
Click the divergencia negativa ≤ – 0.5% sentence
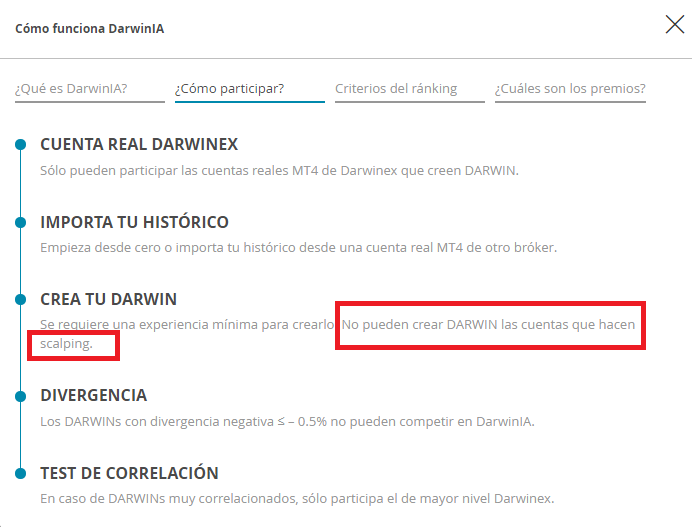coord(287,422)
